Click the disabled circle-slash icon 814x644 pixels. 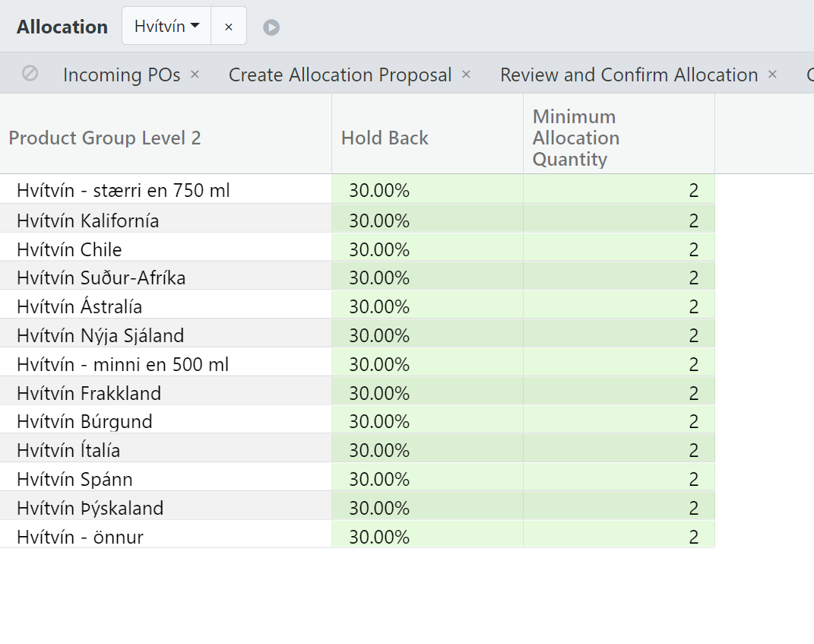tap(30, 74)
